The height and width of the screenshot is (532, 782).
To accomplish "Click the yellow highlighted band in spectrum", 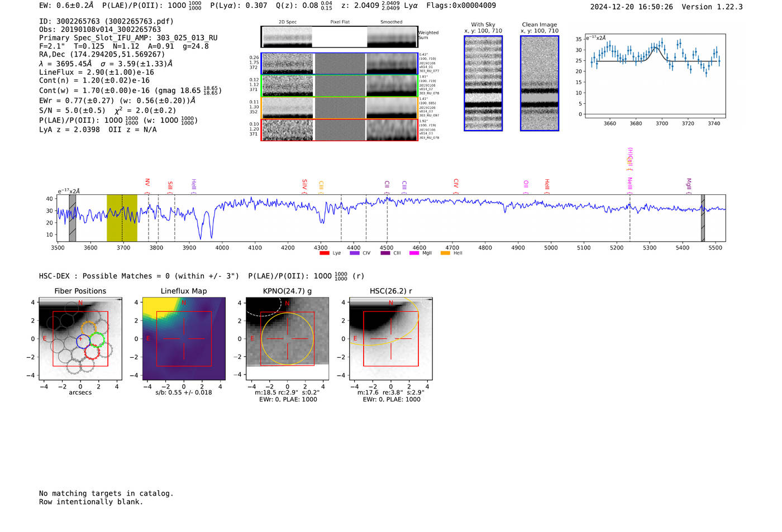I will point(122,218).
